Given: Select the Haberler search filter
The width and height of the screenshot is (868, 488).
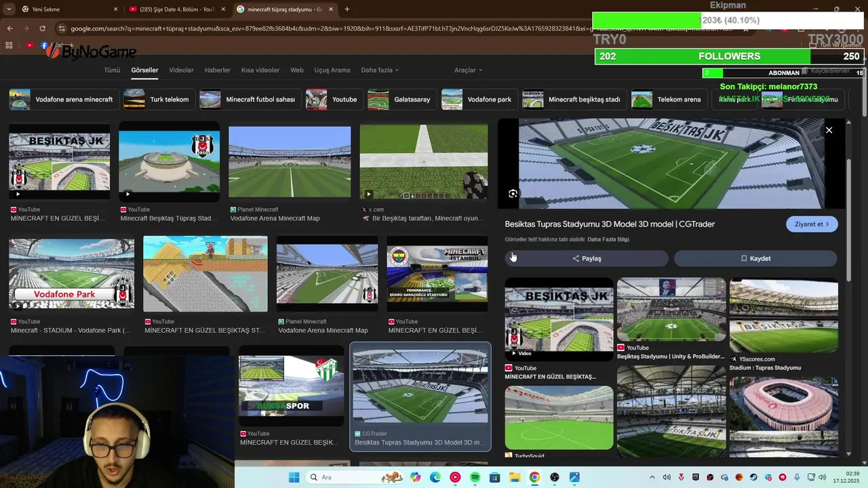Looking at the screenshot, I should coord(218,70).
